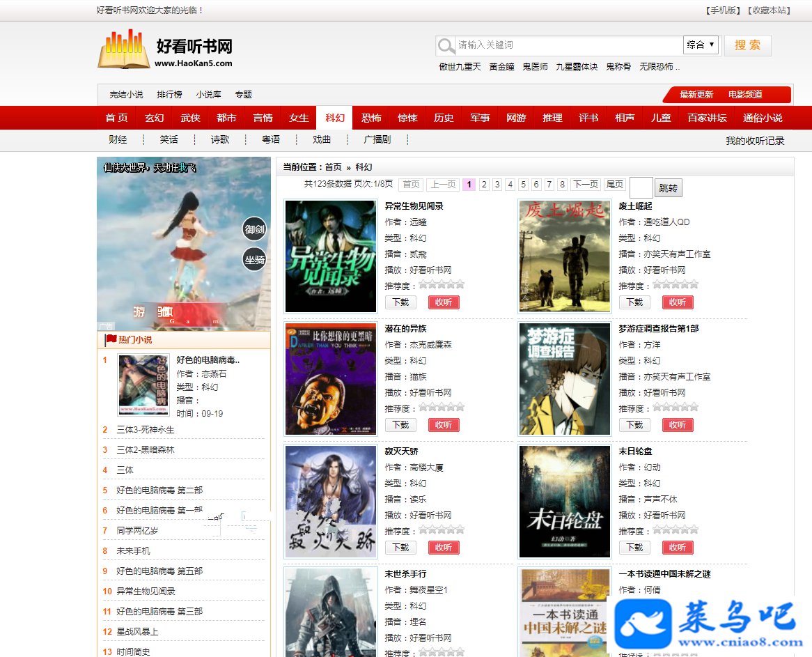Open the 百家讲坛 category tab
This screenshot has height=657, width=812.
pos(707,118)
